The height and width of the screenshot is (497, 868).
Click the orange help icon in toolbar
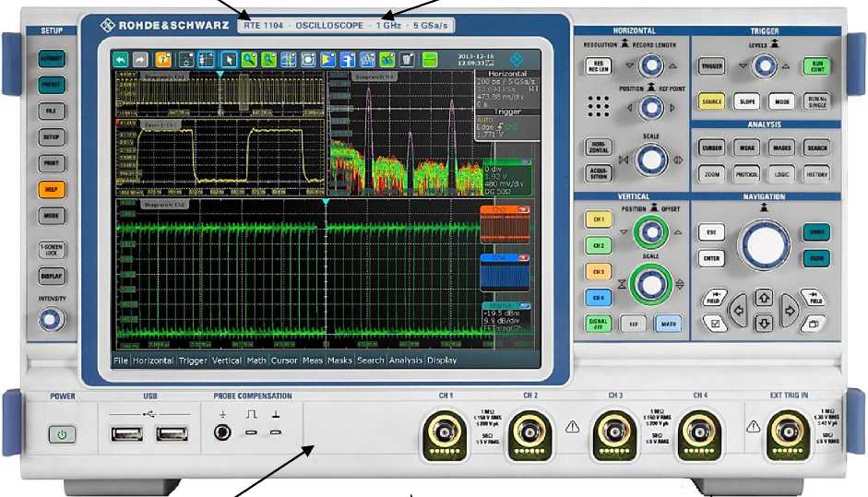[x=162, y=59]
